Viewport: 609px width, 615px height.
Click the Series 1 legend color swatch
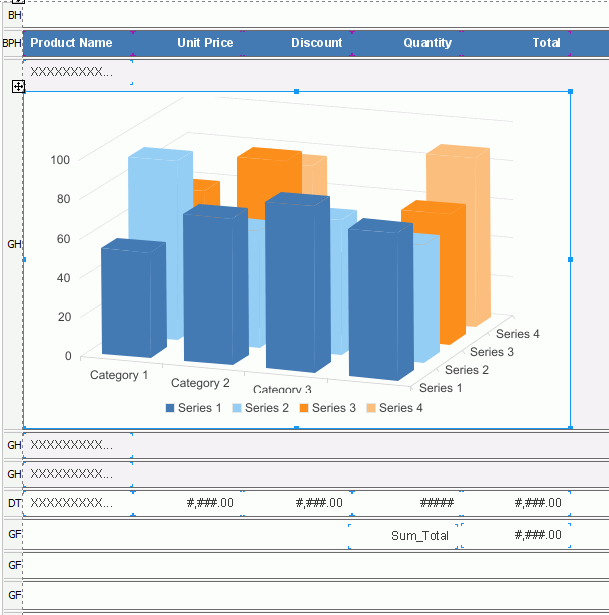pos(170,408)
